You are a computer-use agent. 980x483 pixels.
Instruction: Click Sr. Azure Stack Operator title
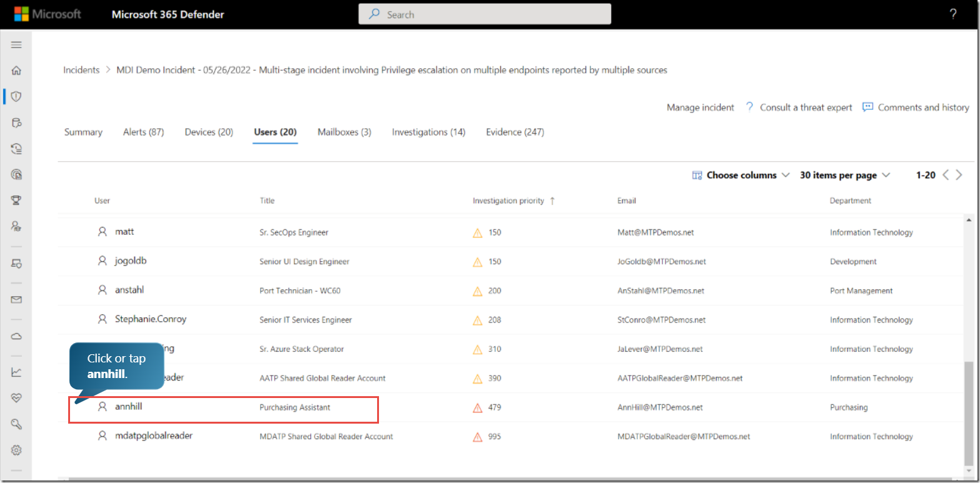pyautogui.click(x=301, y=349)
